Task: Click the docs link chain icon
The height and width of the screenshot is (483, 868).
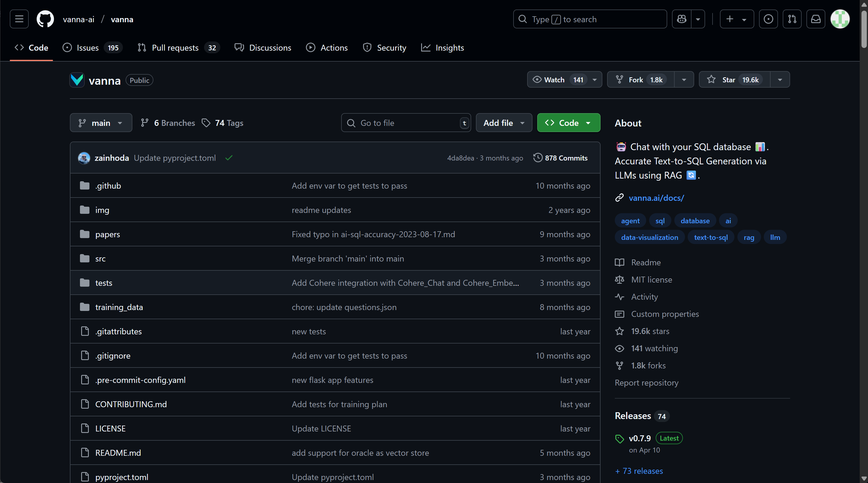Action: 619,198
